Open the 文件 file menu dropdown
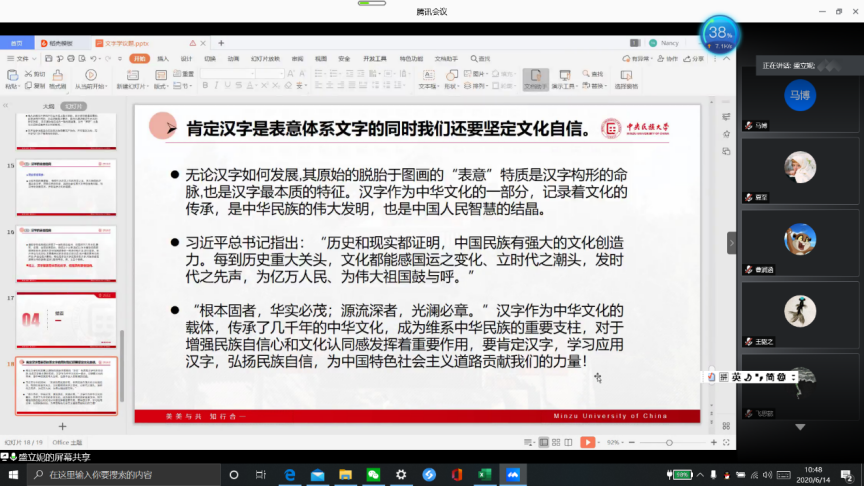 coord(21,59)
